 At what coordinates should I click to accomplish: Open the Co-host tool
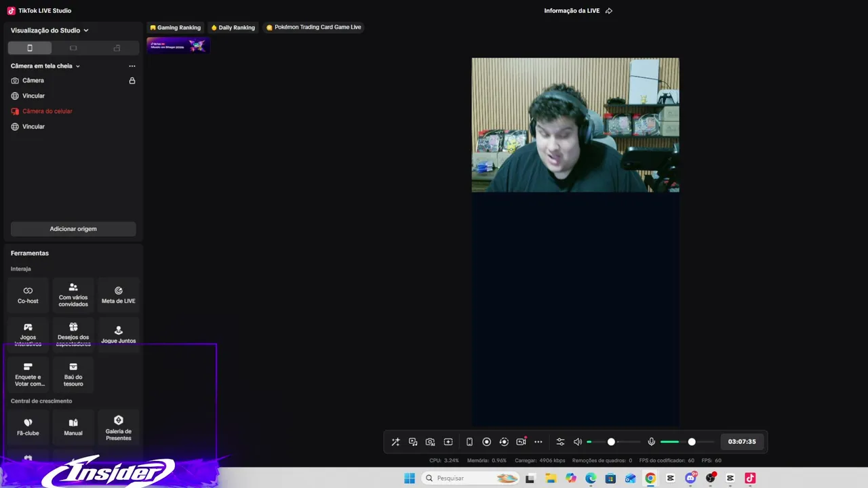pyautogui.click(x=28, y=295)
